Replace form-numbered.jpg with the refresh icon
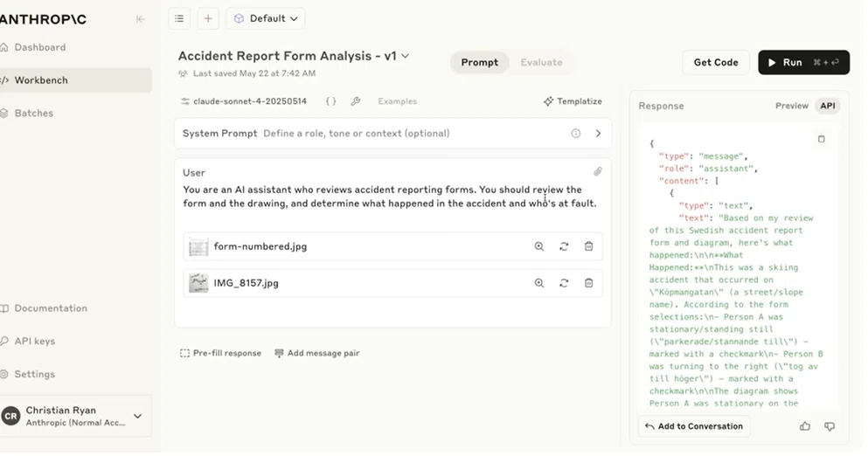The height and width of the screenshot is (456, 868). [564, 246]
